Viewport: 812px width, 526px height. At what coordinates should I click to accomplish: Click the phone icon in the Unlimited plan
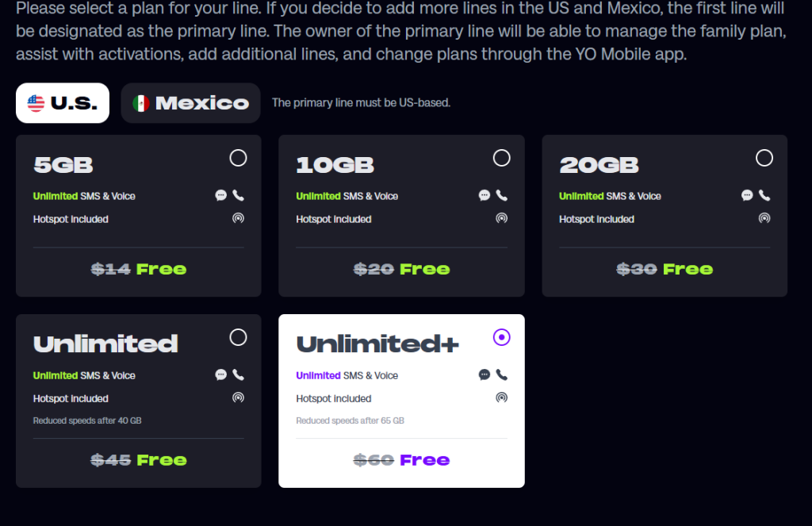pos(238,374)
